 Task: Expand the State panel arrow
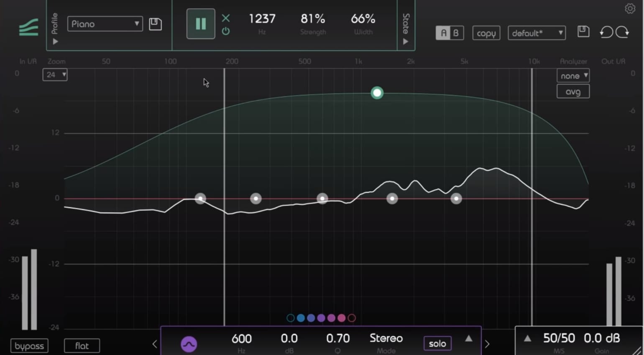[406, 42]
